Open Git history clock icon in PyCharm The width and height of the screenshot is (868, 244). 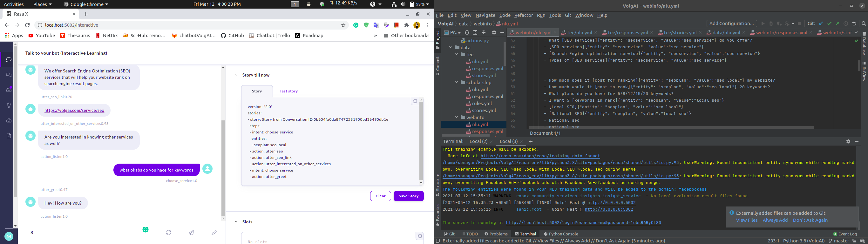846,24
